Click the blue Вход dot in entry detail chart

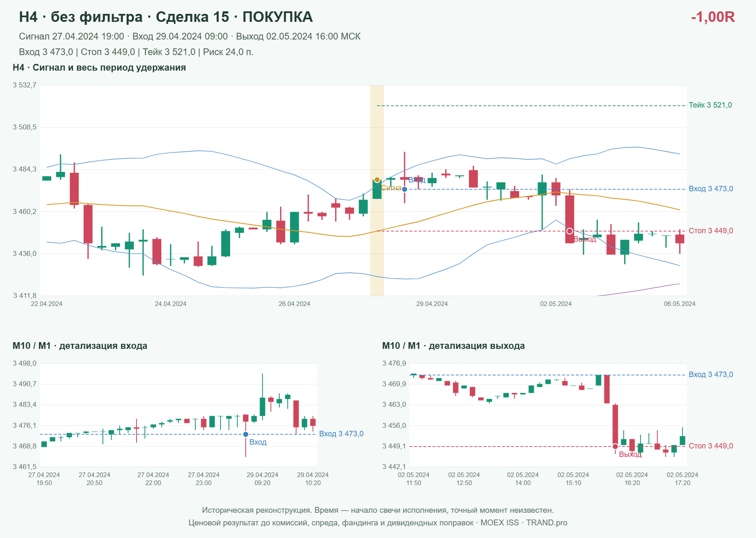246,434
